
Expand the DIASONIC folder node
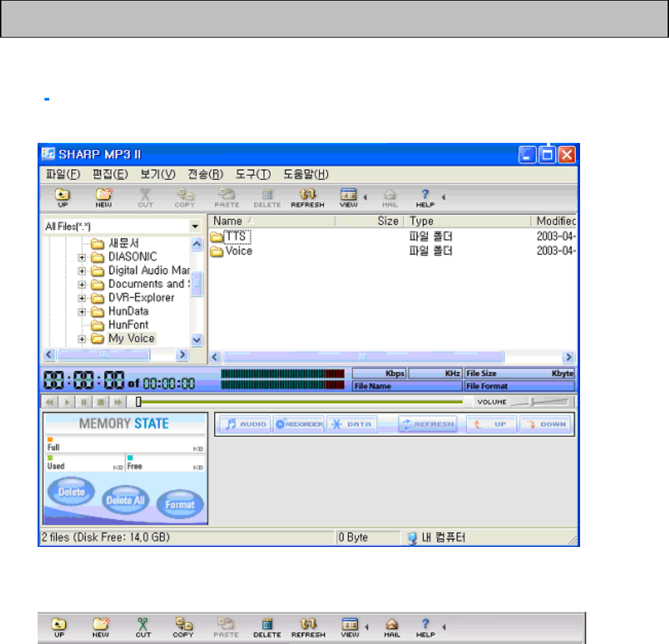[81, 257]
